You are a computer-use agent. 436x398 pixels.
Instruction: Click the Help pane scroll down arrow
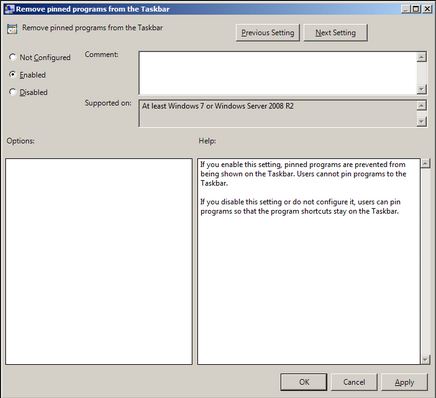pyautogui.click(x=425, y=359)
